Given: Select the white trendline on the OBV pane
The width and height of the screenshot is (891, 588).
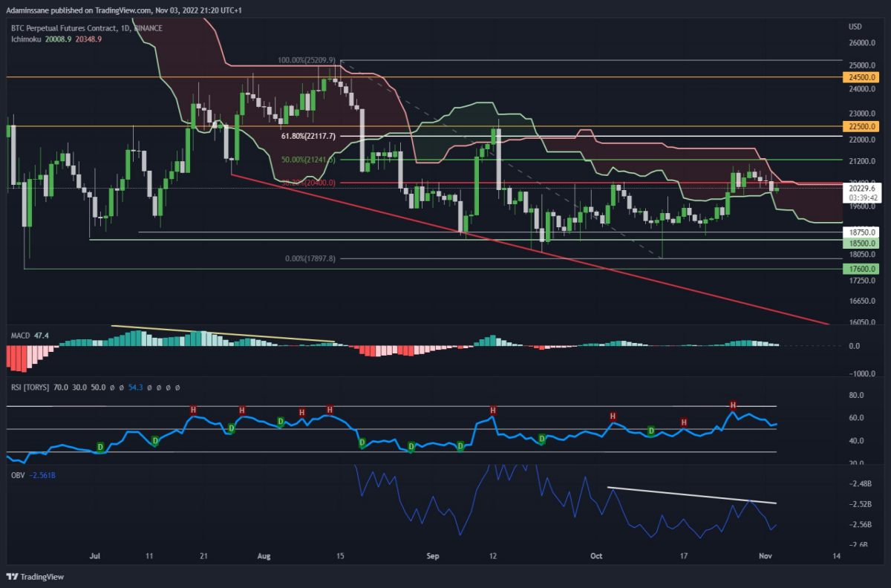Looking at the screenshot, I should tap(692, 495).
